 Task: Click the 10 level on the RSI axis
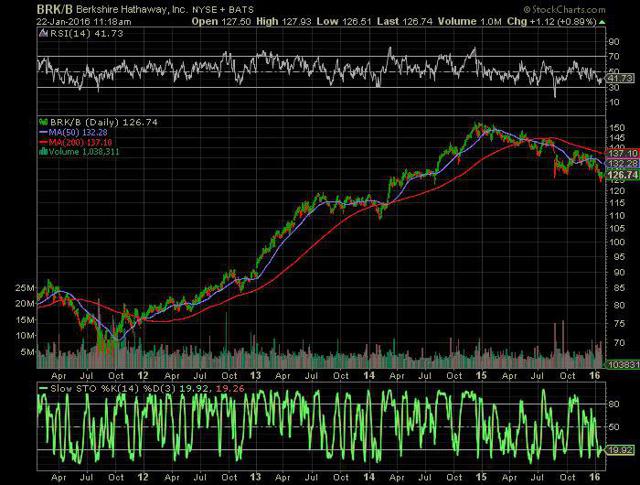[613, 102]
